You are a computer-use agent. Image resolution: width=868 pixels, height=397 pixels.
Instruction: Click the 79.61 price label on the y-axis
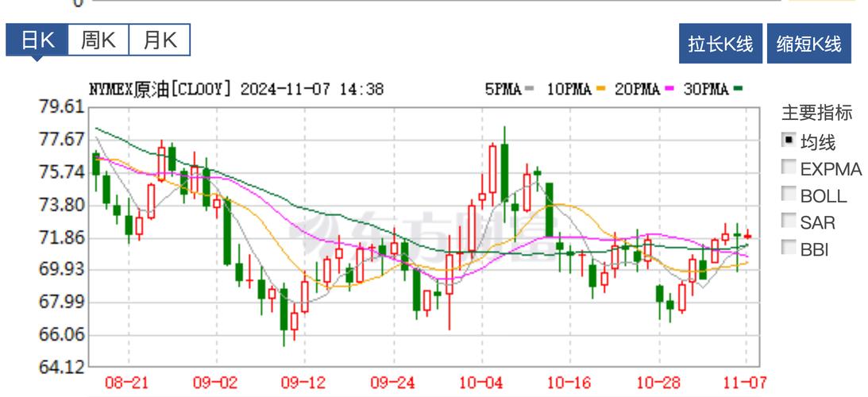click(x=62, y=107)
